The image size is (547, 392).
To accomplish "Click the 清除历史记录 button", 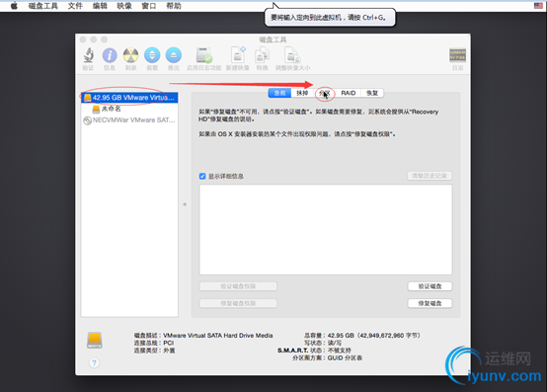I will [x=430, y=176].
